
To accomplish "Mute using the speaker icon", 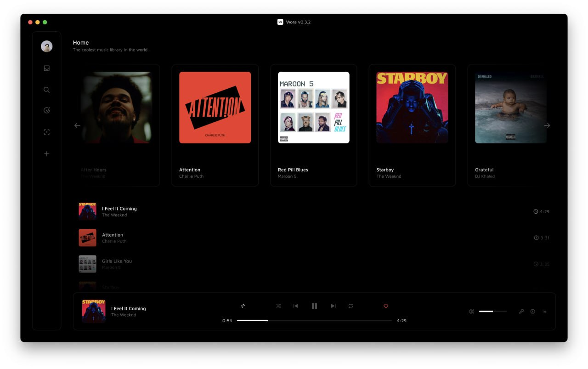I will (471, 311).
